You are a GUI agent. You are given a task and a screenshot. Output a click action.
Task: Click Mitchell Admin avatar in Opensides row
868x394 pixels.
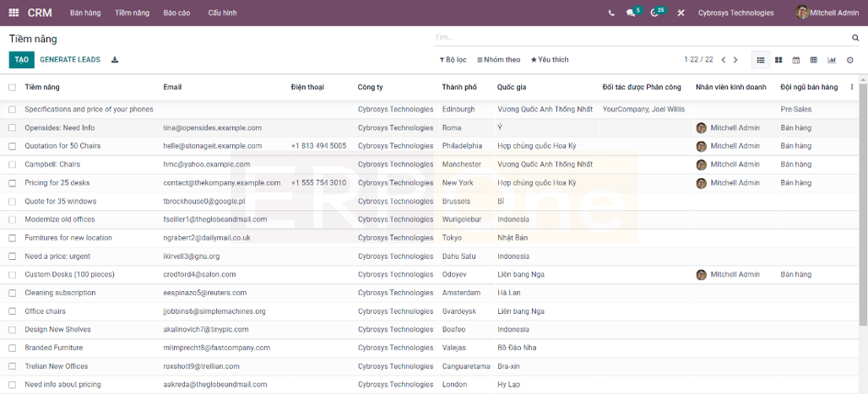(x=702, y=128)
